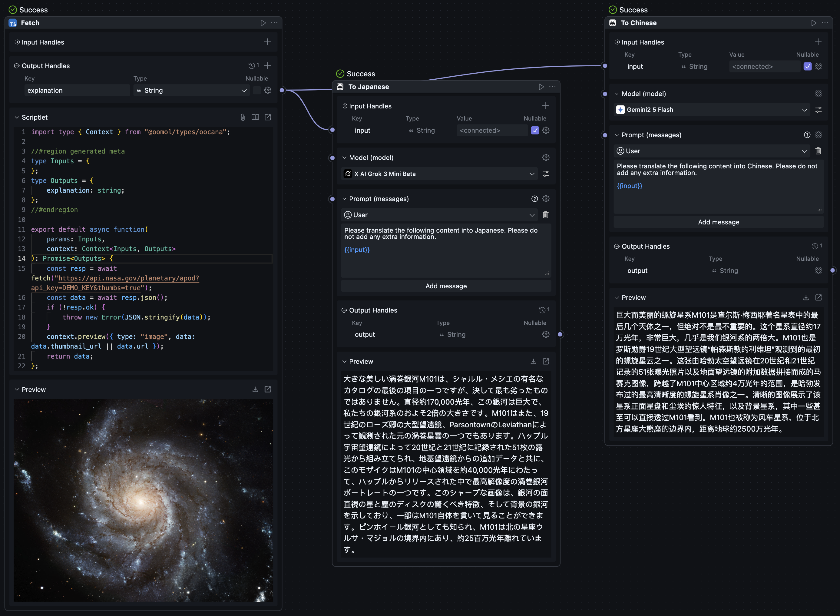Open Scriptlet code in external editor
840x616 pixels.
(268, 117)
